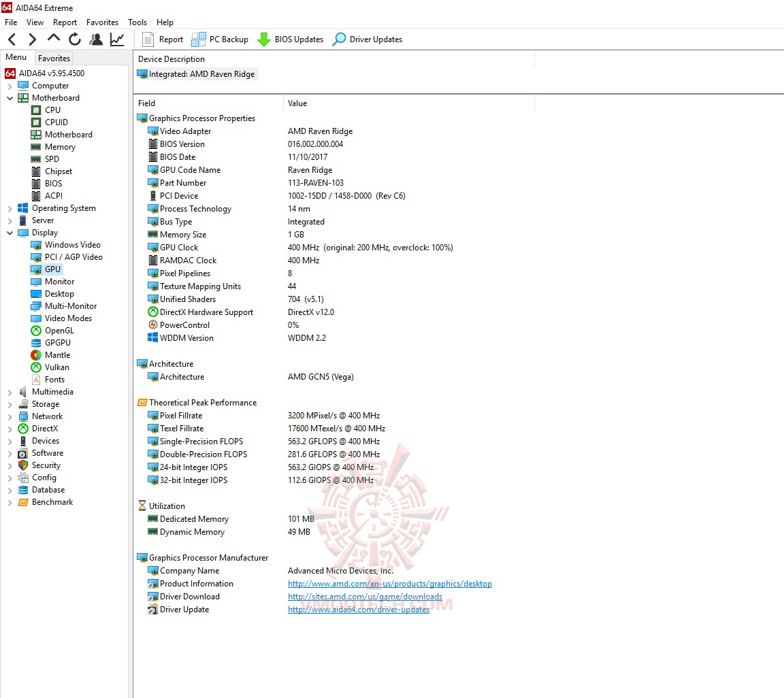The image size is (784, 698).
Task: Check BIOS Updates with the green arrow
Action: [290, 39]
